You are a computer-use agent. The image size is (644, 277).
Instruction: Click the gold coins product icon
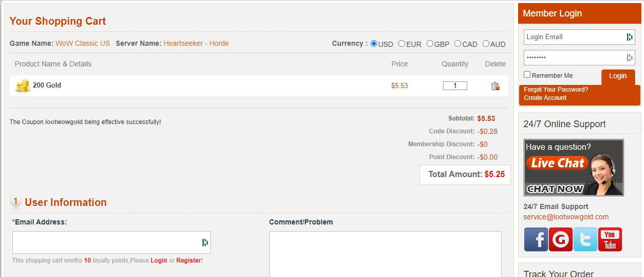pyautogui.click(x=23, y=85)
